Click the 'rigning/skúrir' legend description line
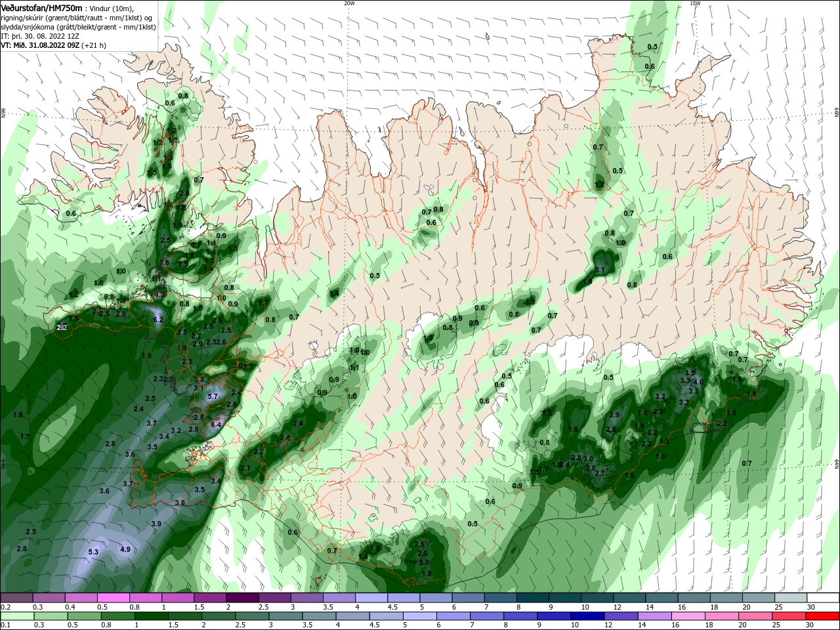The image size is (840, 630). 77,18
